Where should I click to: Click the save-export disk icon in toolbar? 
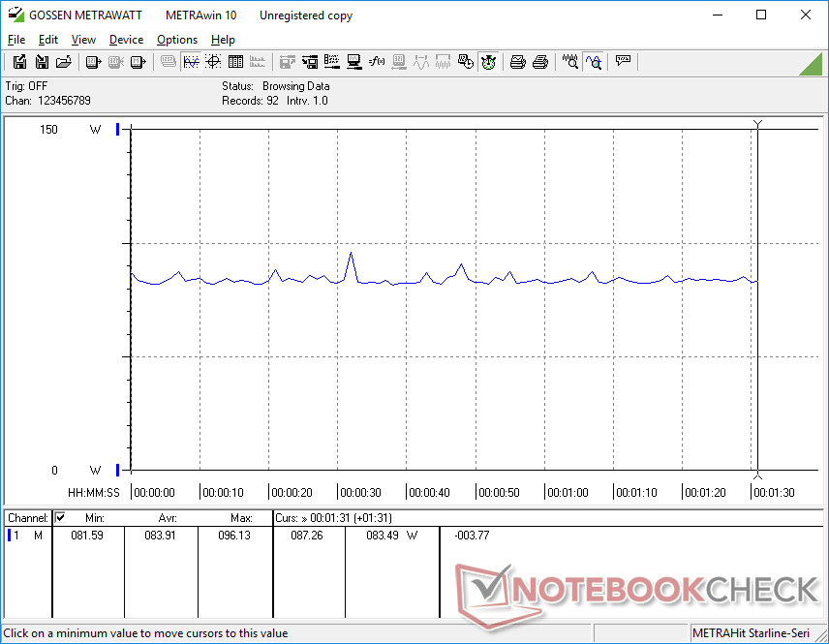[19, 62]
